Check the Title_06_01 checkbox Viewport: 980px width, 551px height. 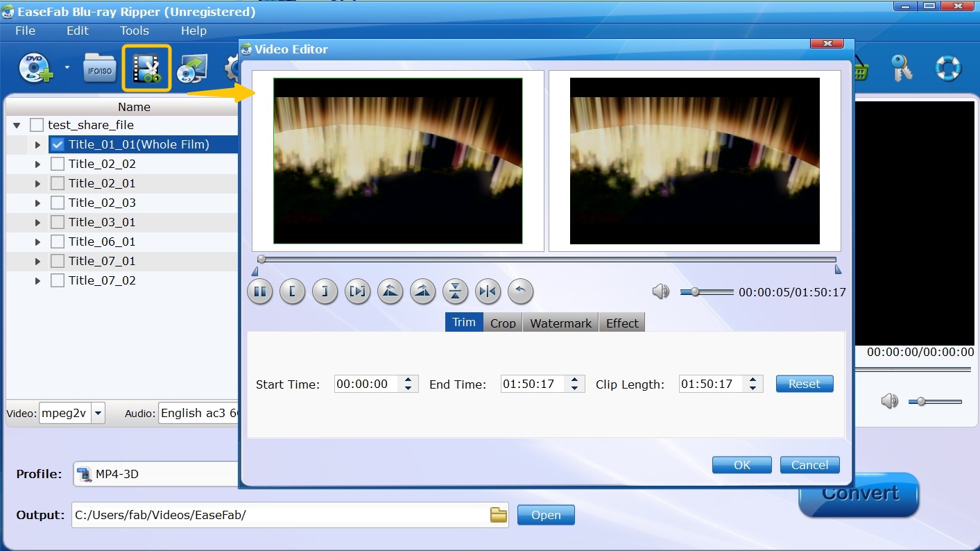click(x=58, y=241)
